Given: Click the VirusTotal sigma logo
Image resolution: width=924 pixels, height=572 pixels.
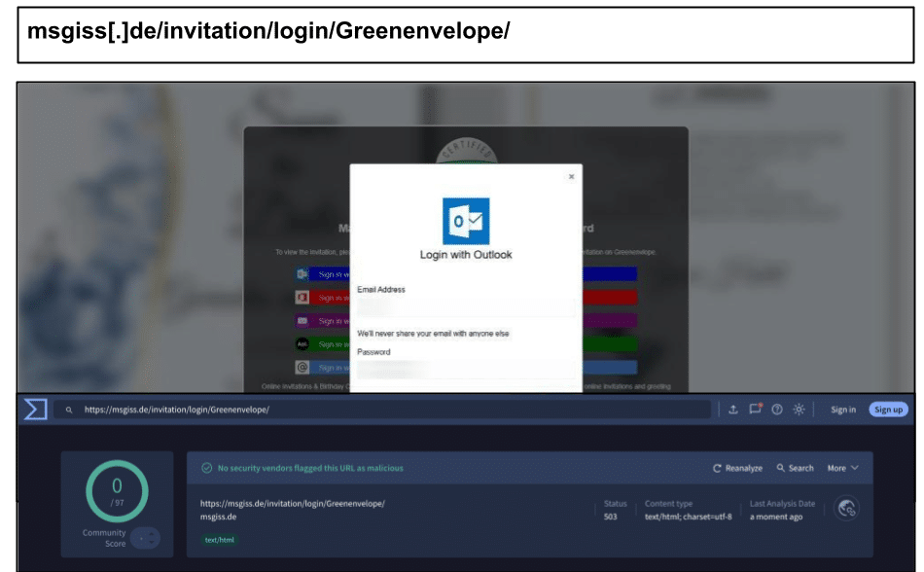Looking at the screenshot, I should pyautogui.click(x=35, y=409).
